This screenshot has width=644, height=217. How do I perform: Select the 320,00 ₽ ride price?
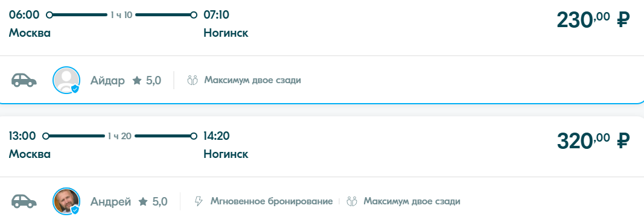click(x=593, y=141)
